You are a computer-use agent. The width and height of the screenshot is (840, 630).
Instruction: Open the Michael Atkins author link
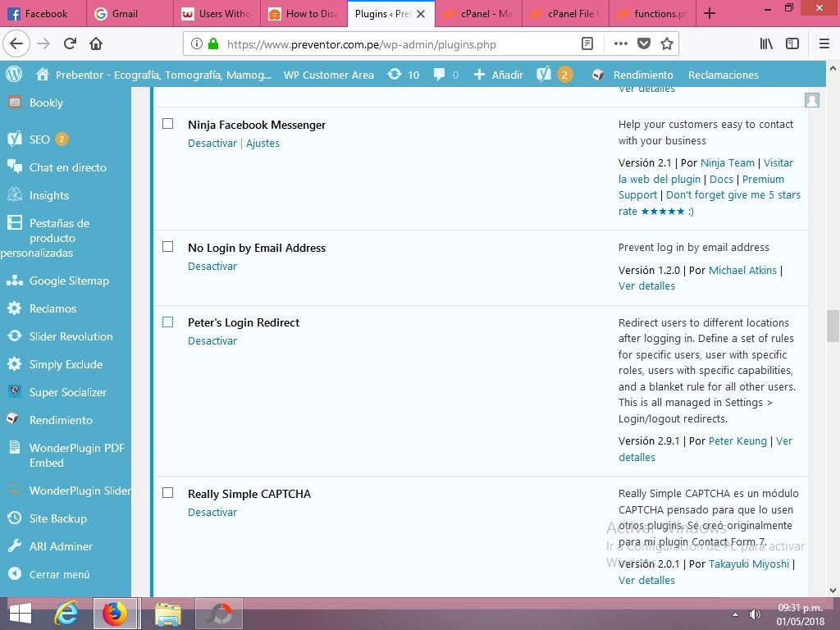point(742,270)
